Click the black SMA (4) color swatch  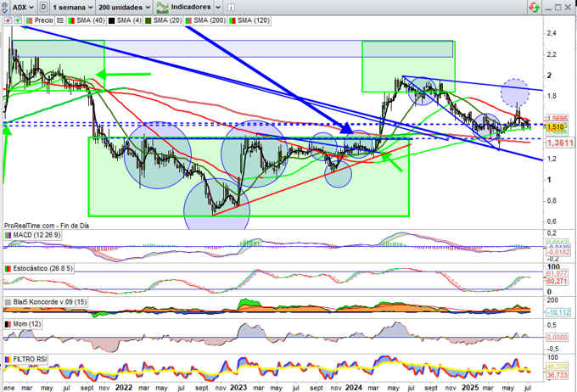click(x=111, y=20)
